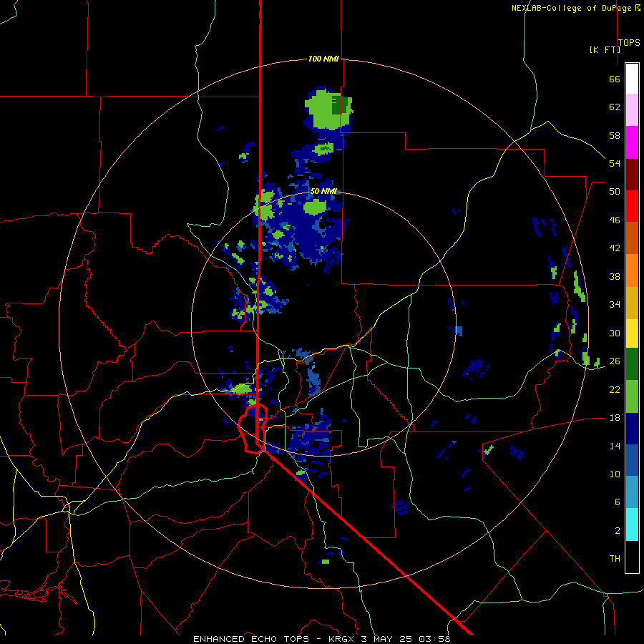Click the dark green legend swatch
Screen dimensions: 644x644
click(x=632, y=364)
